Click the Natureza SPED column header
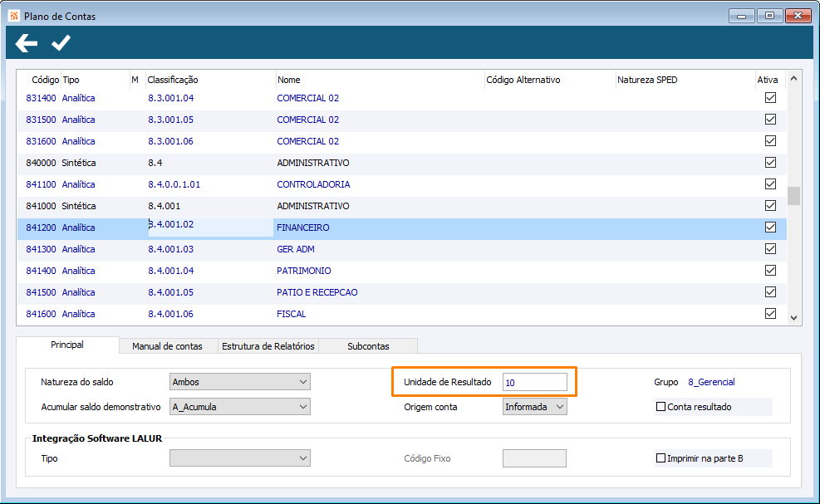This screenshot has height=504, width=820. [647, 80]
